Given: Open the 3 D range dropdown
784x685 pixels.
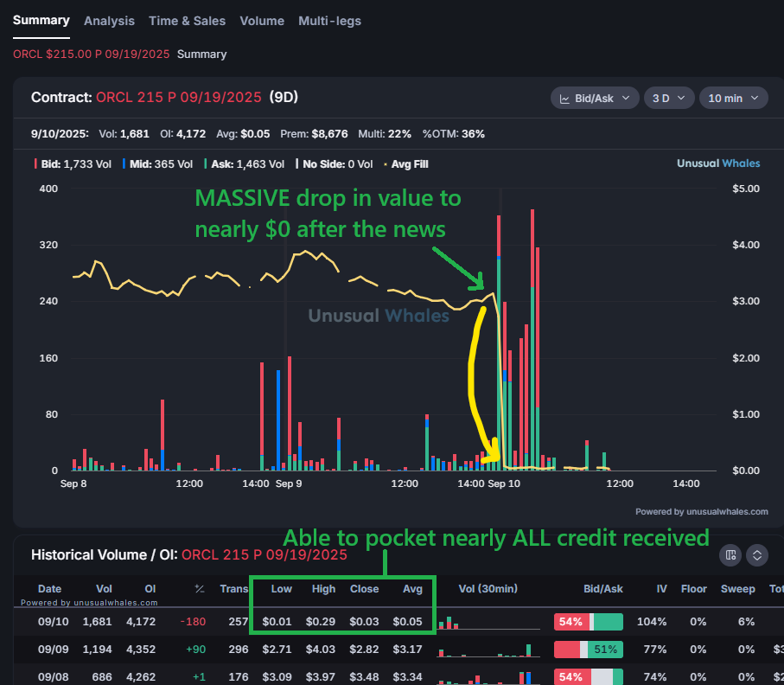Looking at the screenshot, I should (668, 98).
